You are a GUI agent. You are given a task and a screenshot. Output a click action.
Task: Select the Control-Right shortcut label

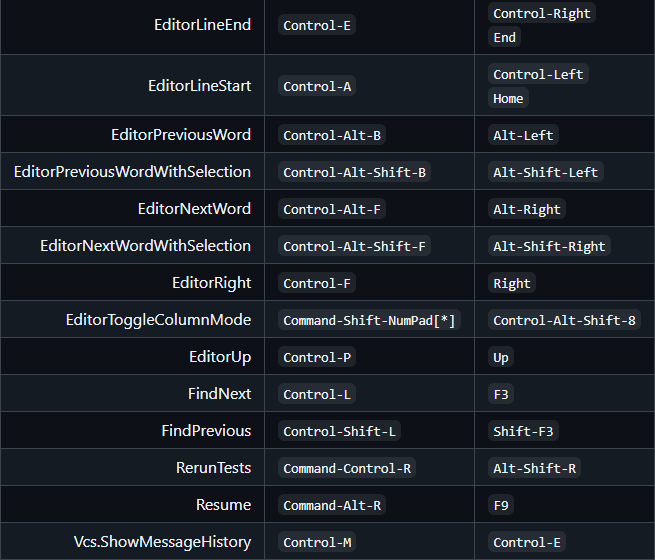(542, 12)
